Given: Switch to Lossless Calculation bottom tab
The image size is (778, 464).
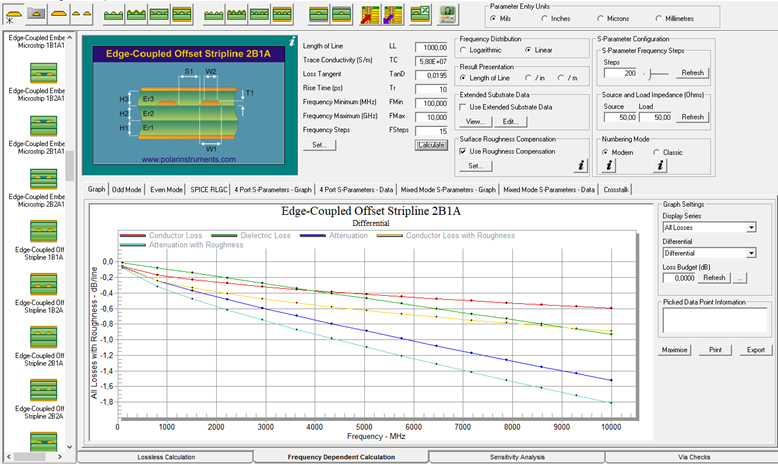Looking at the screenshot, I should [166, 457].
